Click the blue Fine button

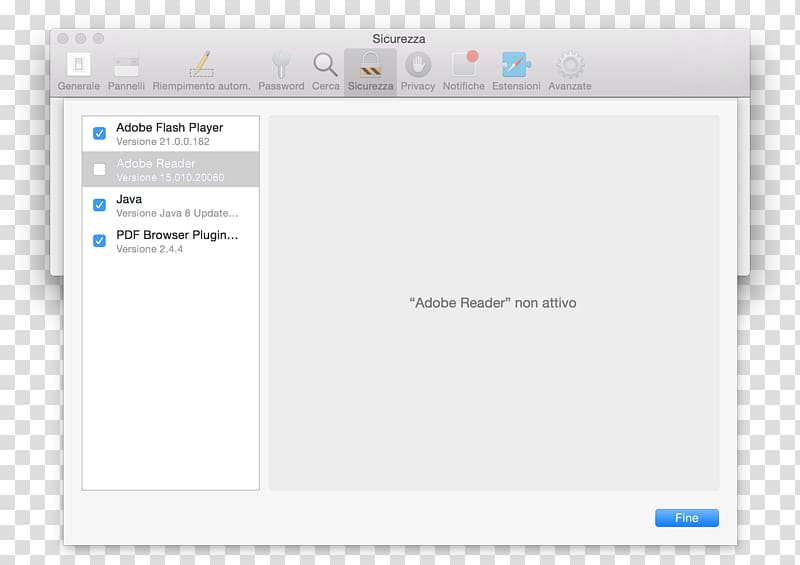pyautogui.click(x=687, y=518)
